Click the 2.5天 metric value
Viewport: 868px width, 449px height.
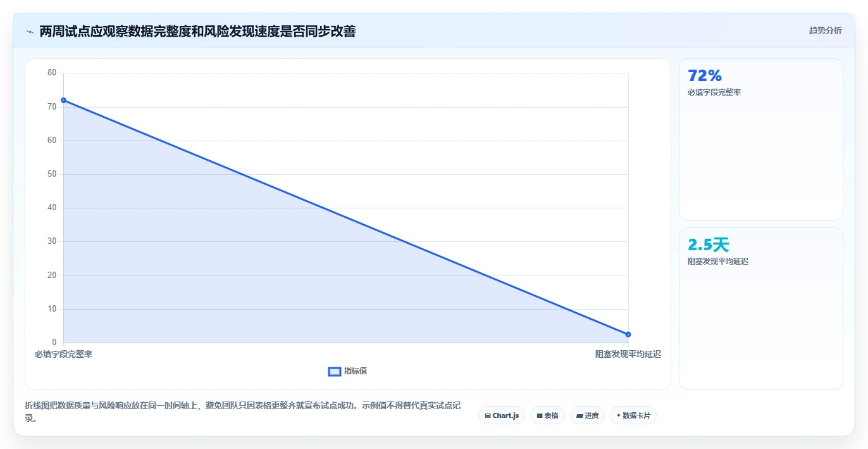[x=709, y=244]
